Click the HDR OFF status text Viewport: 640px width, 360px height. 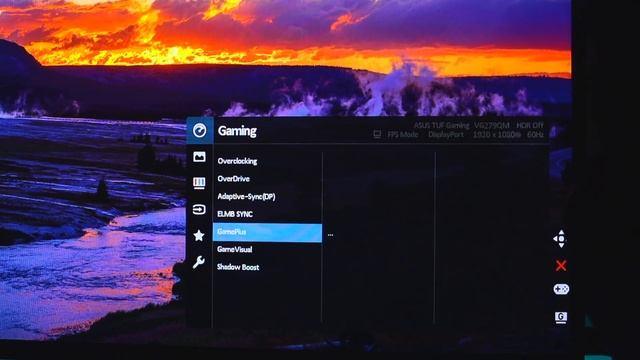(530, 125)
